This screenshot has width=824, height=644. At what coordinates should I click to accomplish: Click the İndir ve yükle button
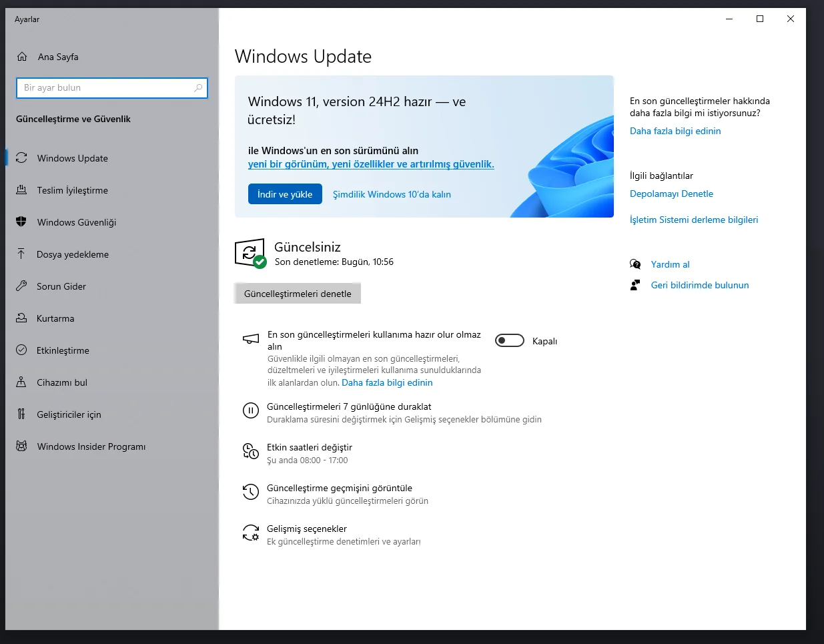pyautogui.click(x=285, y=194)
